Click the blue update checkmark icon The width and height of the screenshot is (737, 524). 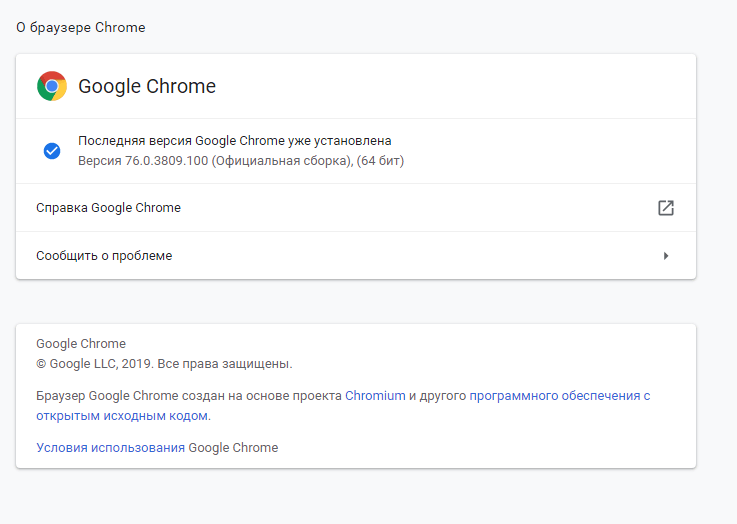click(52, 151)
